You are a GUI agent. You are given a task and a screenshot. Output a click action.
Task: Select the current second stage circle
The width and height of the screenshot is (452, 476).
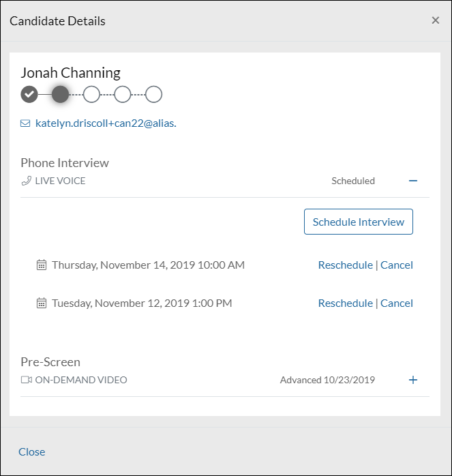tap(60, 94)
